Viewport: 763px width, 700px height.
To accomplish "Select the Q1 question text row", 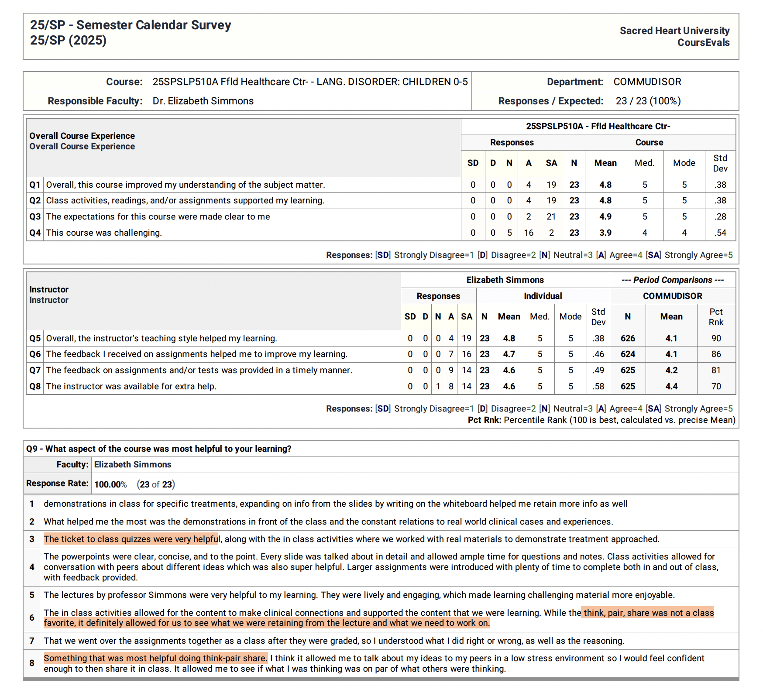I will tap(185, 185).
